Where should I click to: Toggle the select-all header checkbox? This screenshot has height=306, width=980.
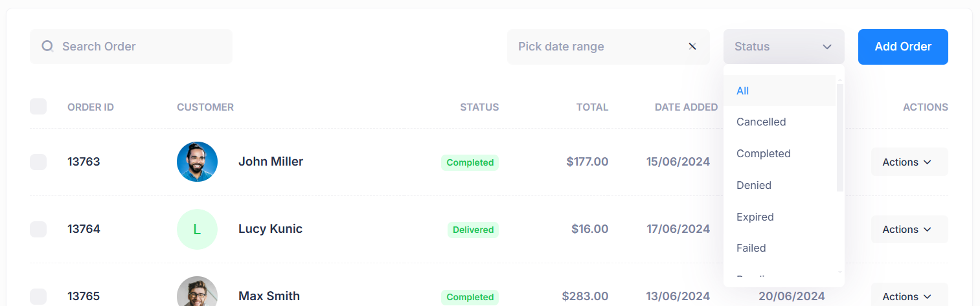(38, 106)
